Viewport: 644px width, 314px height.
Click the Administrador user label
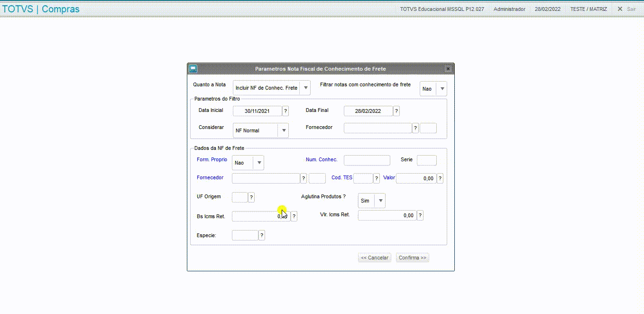click(509, 9)
